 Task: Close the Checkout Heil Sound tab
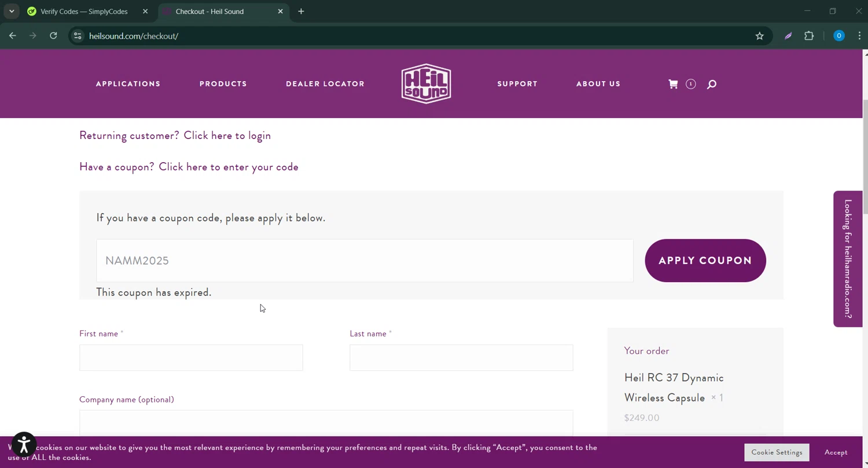[x=280, y=12]
